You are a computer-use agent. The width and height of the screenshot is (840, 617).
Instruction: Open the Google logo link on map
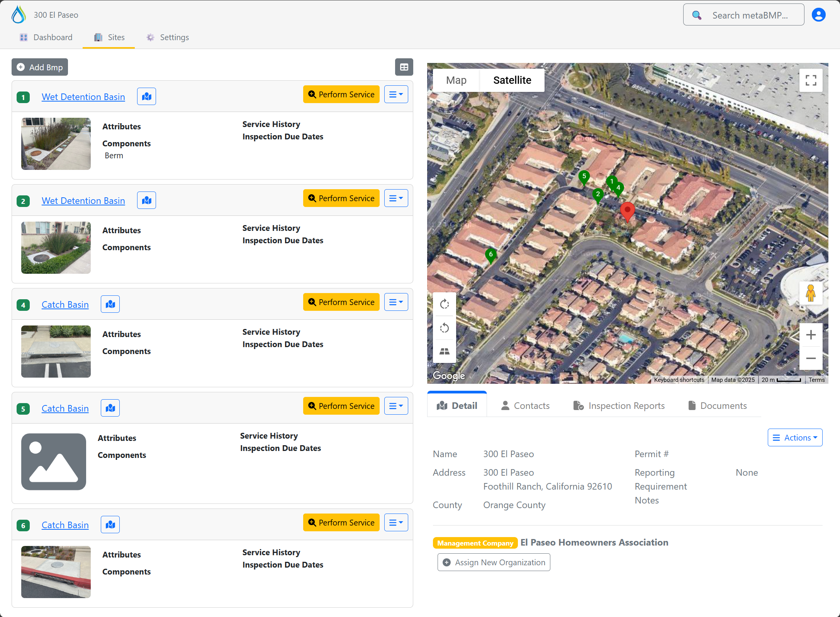click(449, 375)
